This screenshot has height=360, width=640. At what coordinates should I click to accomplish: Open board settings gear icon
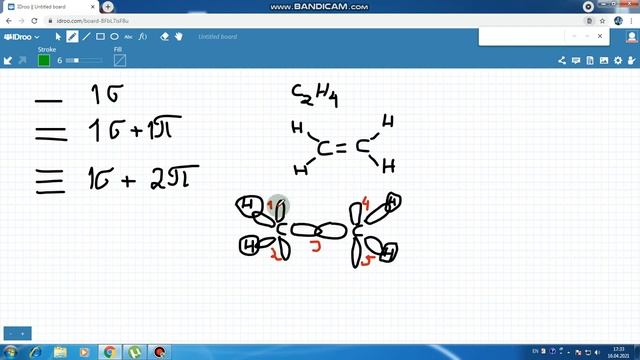[618, 60]
